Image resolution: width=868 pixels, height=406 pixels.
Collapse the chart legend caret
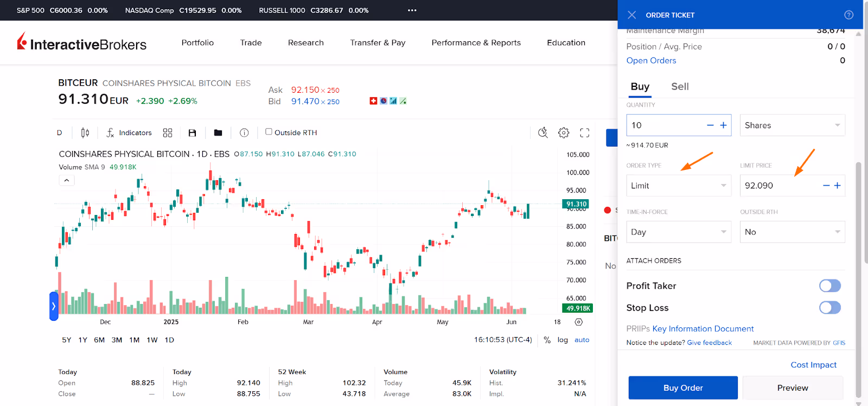point(67,180)
